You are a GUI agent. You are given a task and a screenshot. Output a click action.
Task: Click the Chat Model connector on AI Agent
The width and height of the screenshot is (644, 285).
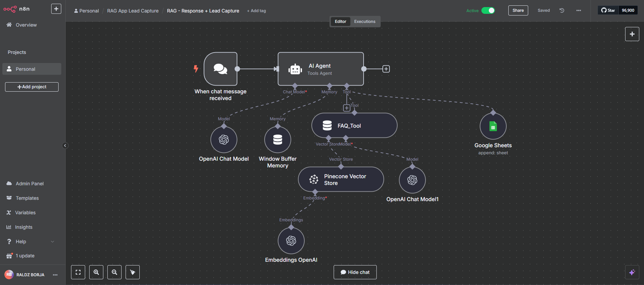click(x=295, y=86)
